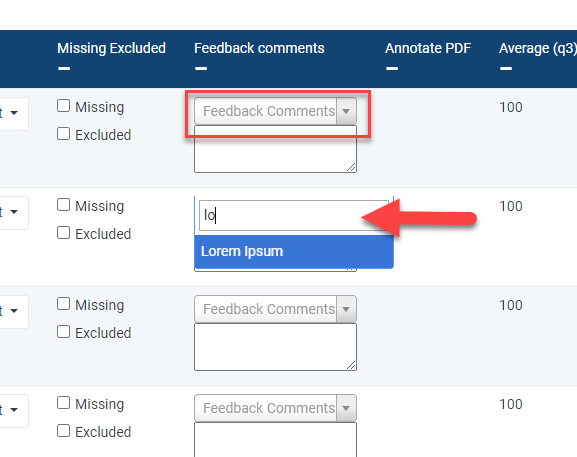Enable Excluded checkbox in fourth row
The width and height of the screenshot is (577, 457).
(x=63, y=431)
